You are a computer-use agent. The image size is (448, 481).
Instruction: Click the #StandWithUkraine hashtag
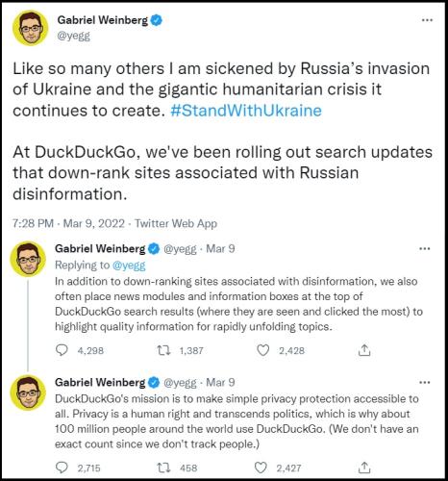tap(246, 111)
